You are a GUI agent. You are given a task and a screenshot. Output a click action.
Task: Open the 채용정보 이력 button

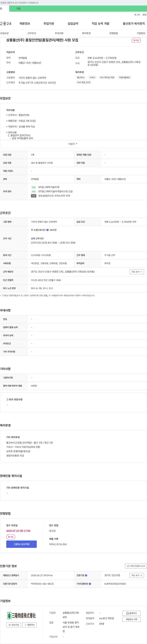132,619
